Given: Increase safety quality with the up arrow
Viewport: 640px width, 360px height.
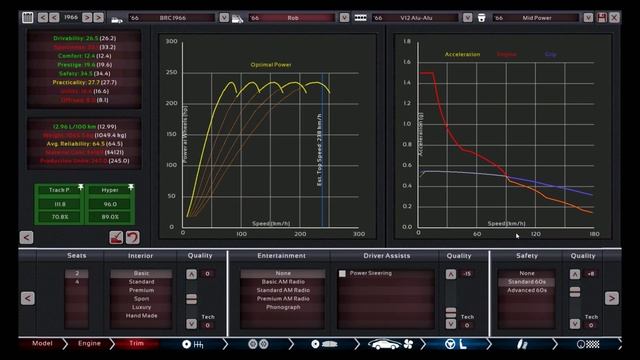Looking at the screenshot, I should 575,274.
